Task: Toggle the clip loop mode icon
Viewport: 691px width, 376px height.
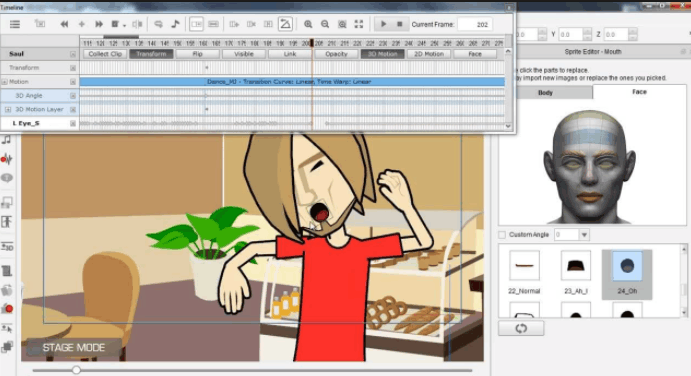Action: coord(213,24)
